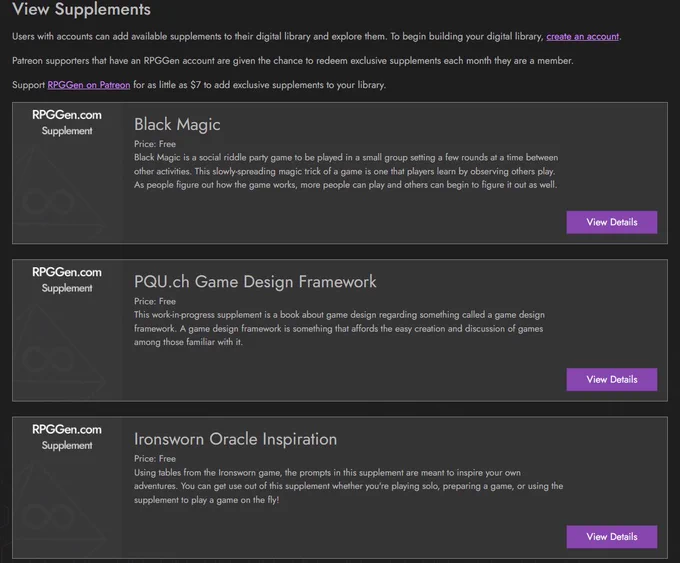This screenshot has width=680, height=563.
Task: Select the PQU.ch Game Design Framework title
Action: 255,282
